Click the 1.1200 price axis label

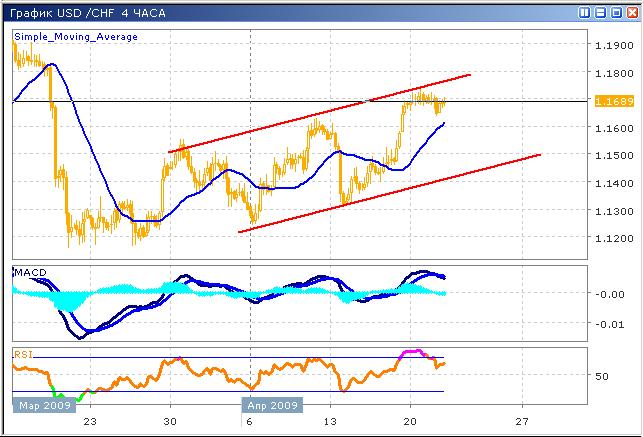tap(611, 238)
